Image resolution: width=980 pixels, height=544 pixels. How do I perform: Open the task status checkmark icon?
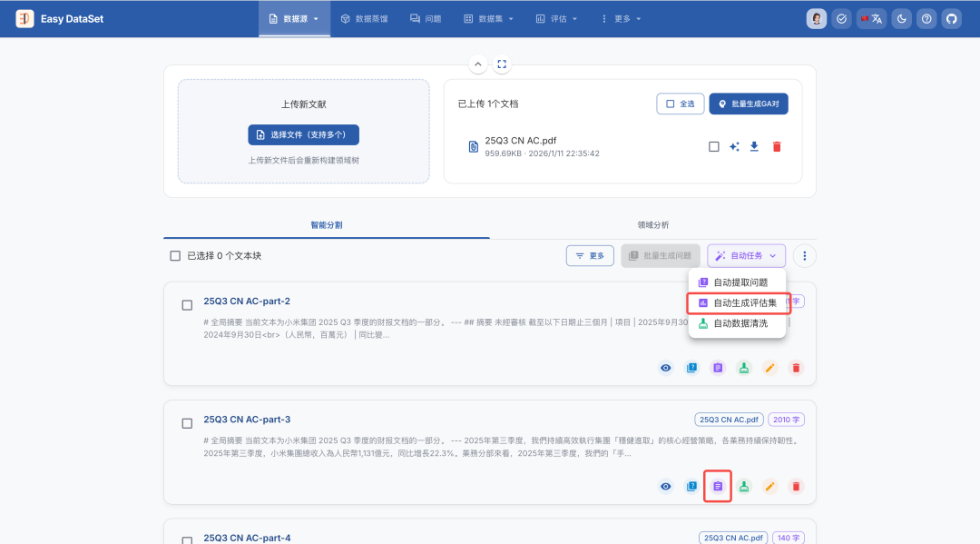(842, 19)
